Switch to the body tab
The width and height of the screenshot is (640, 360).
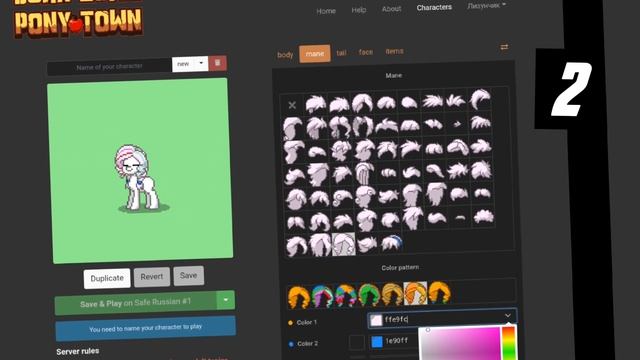285,55
